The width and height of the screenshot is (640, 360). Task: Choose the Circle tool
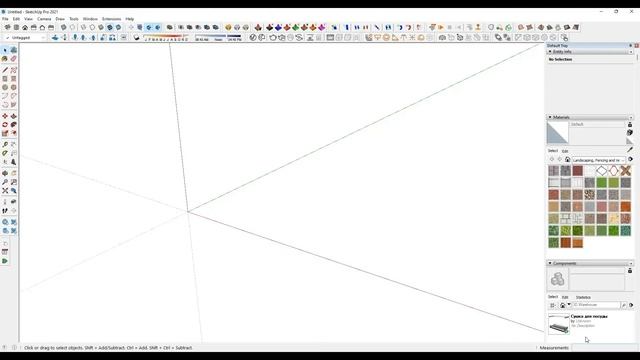tap(5, 87)
